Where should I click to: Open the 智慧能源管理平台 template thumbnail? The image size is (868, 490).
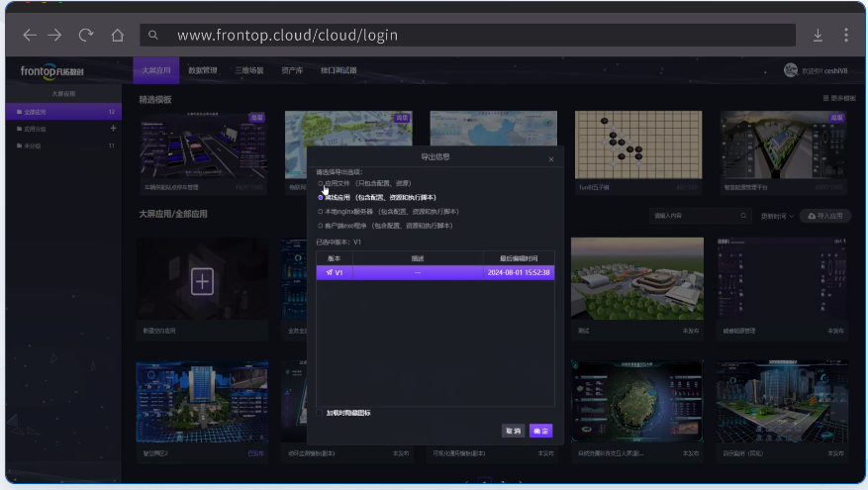(783, 146)
